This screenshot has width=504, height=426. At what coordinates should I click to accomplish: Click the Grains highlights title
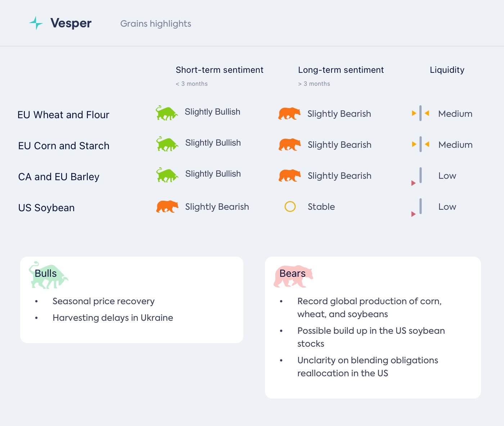(x=156, y=24)
